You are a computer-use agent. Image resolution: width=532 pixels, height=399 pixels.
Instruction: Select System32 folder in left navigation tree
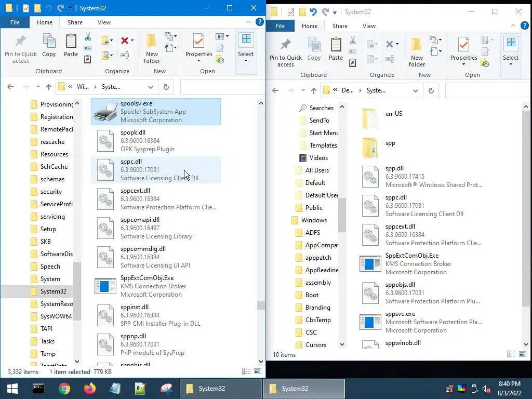[54, 291]
